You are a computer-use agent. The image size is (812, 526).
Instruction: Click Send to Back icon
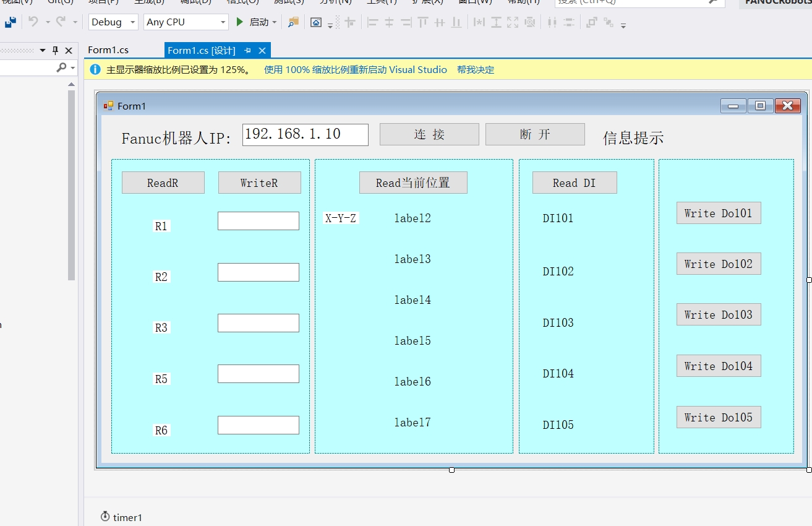point(609,22)
